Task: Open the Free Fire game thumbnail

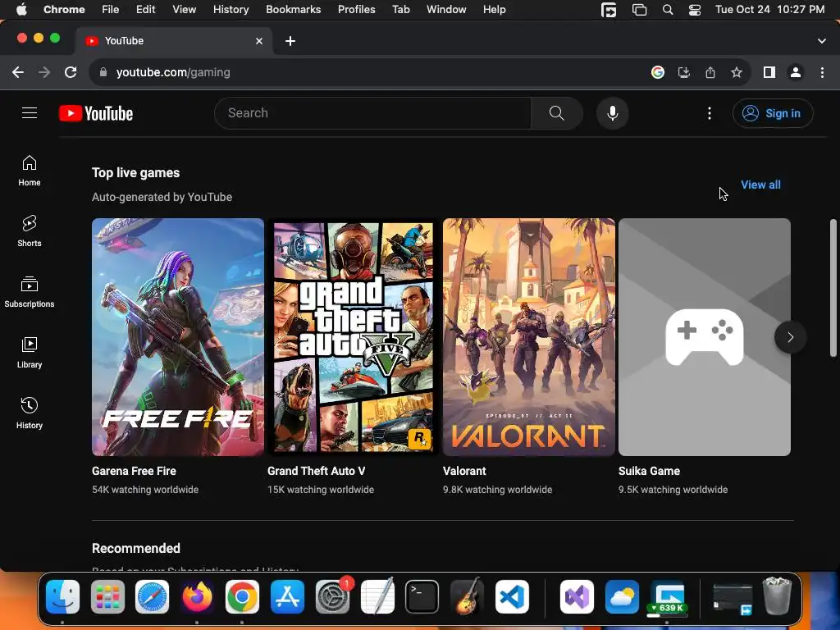Action: coord(178,337)
